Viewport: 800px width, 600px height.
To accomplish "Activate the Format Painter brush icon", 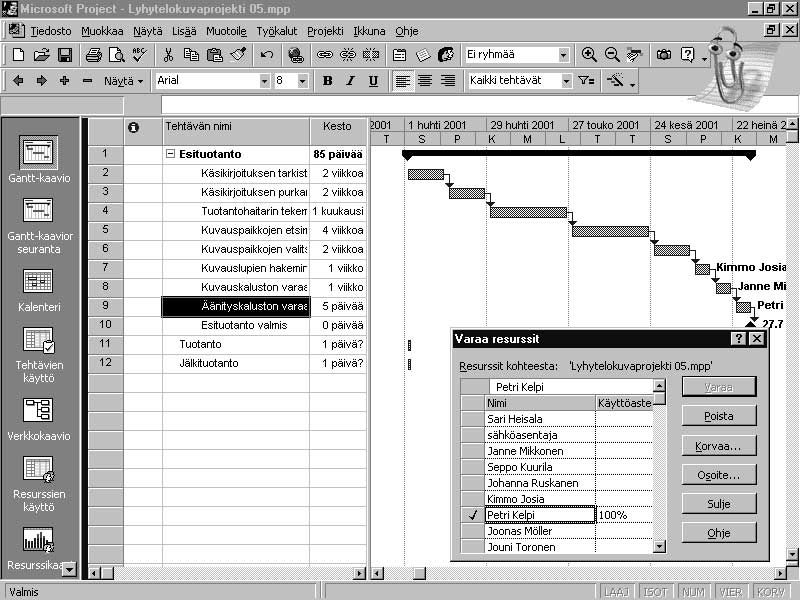I will coord(238,55).
